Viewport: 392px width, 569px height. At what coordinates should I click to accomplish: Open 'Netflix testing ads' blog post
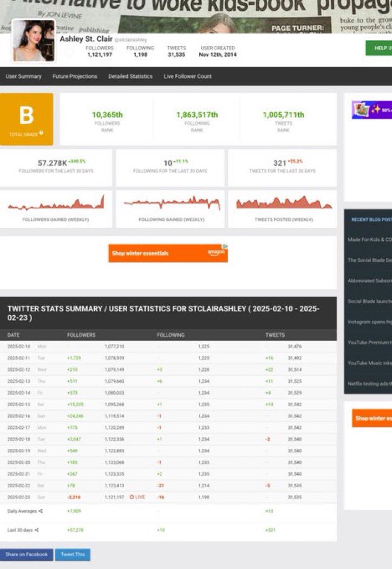pos(369,383)
